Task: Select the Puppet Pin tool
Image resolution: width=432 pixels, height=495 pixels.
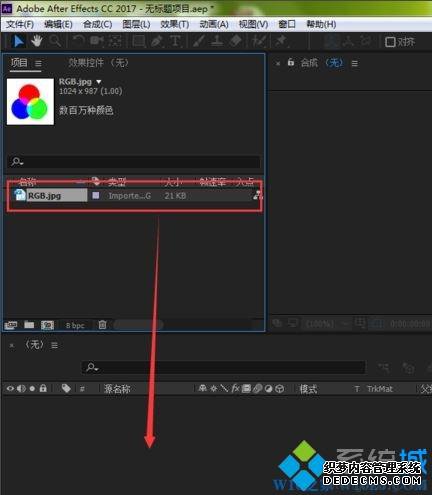Action: tap(281, 41)
